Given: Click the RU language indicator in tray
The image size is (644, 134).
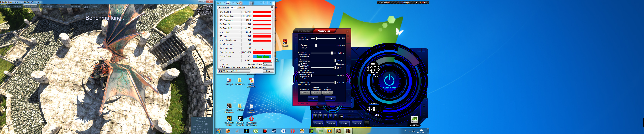Looking at the screenshot, I should click(406, 131).
